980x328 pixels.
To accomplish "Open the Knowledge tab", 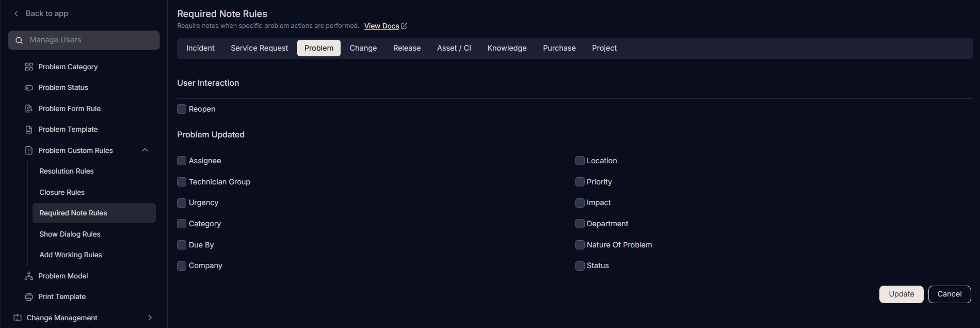I will point(507,48).
